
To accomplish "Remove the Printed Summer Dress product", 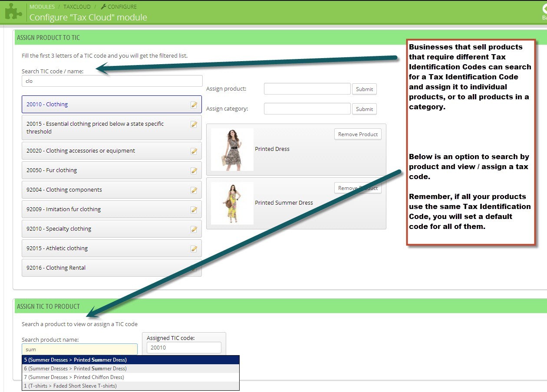I will (358, 188).
